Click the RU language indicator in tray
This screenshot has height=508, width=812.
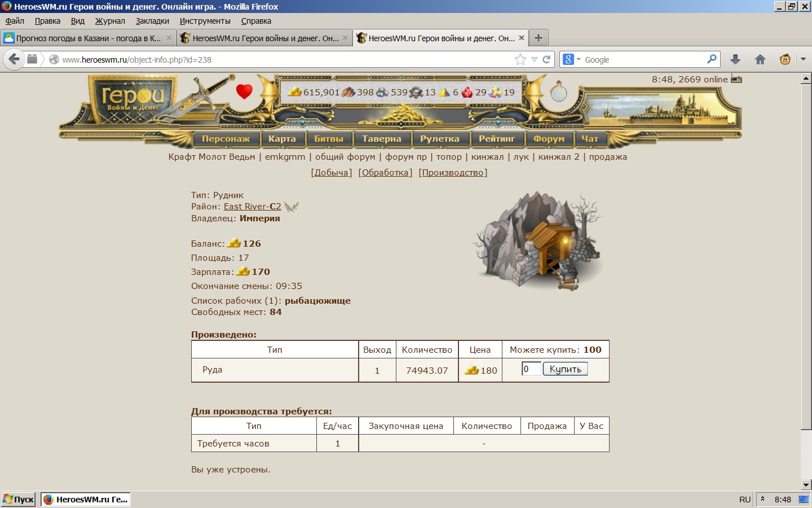(x=745, y=500)
